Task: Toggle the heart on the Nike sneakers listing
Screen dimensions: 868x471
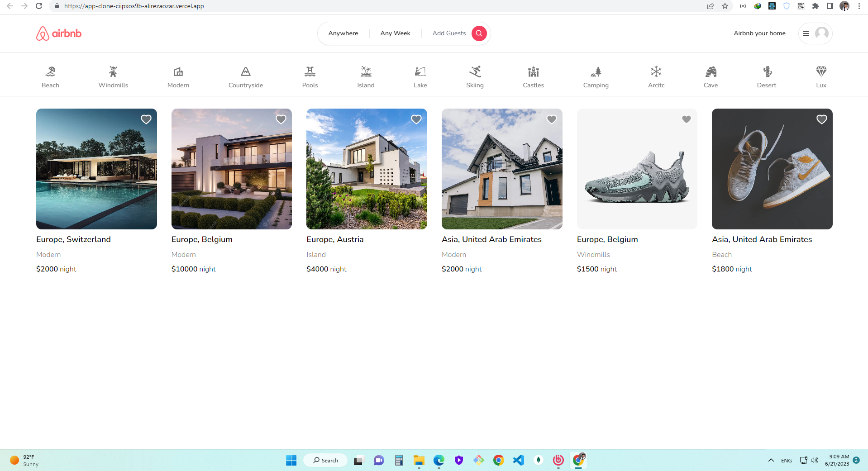Action: pos(821,119)
